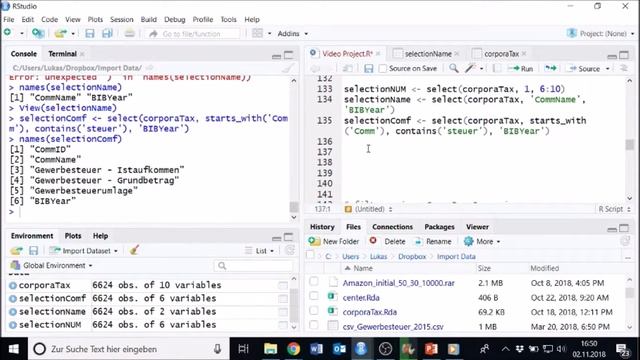Click the Rename button in Files pane
The image size is (640, 360).
pyautogui.click(x=433, y=242)
